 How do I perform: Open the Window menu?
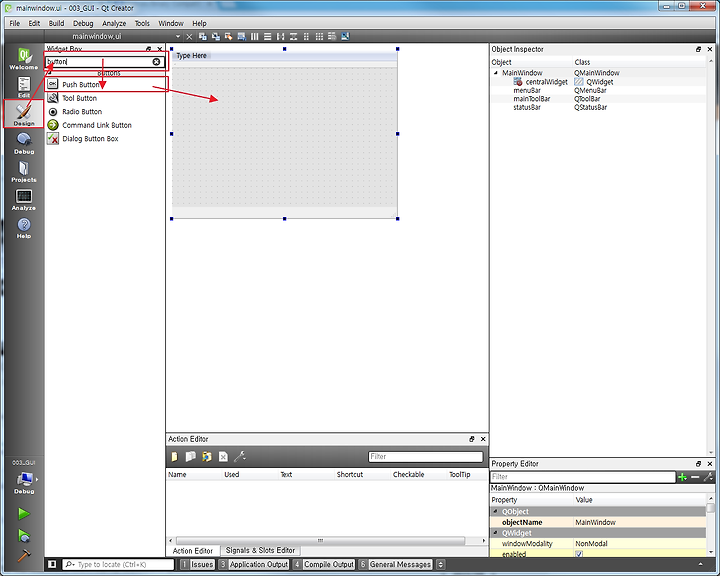coord(171,23)
